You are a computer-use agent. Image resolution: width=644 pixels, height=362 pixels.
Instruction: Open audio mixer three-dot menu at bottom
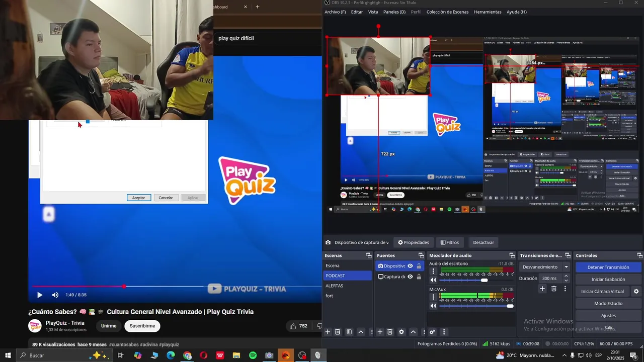click(444, 332)
